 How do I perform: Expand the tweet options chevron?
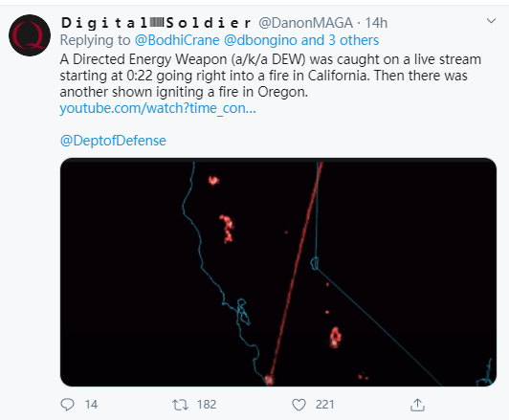tap(491, 21)
